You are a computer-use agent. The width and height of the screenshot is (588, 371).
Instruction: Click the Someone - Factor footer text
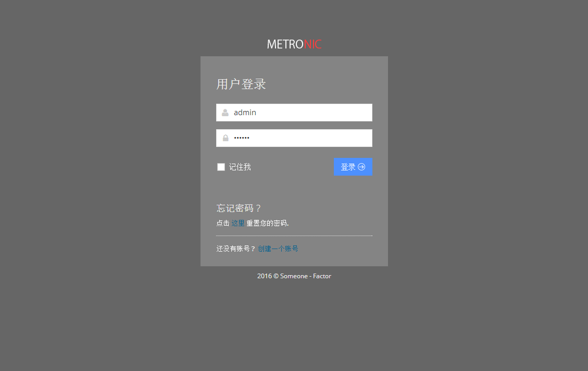point(306,276)
